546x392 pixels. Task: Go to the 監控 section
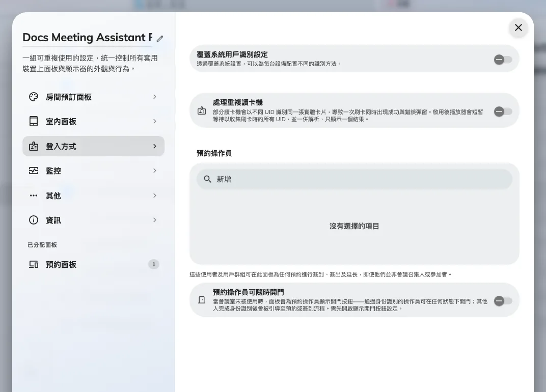[93, 171]
